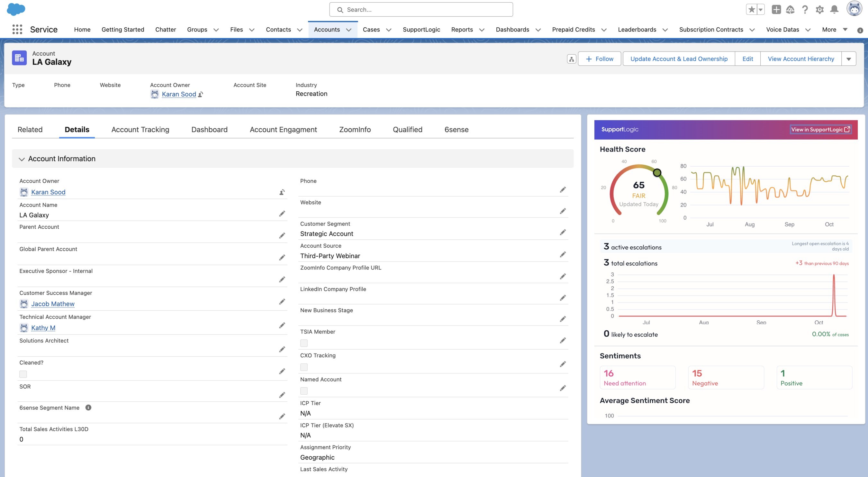The height and width of the screenshot is (477, 868).
Task: Open the Favorites list dropdown arrow
Action: [x=761, y=9]
